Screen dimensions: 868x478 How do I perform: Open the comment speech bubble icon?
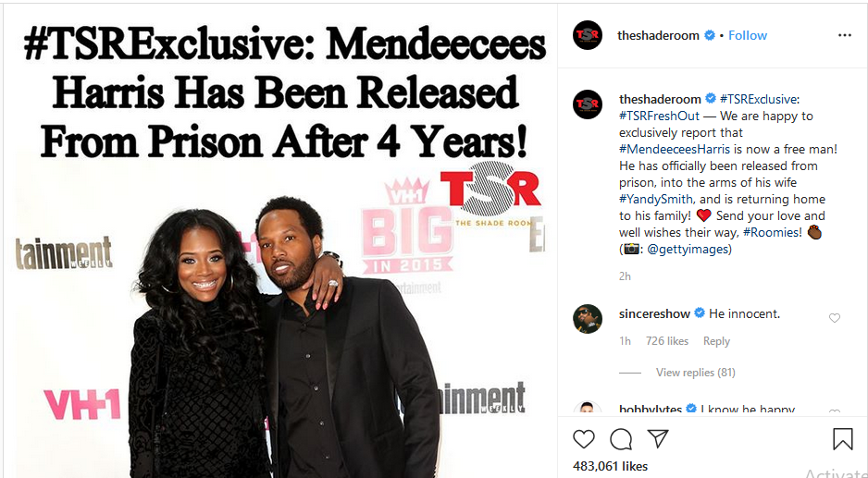(x=621, y=439)
